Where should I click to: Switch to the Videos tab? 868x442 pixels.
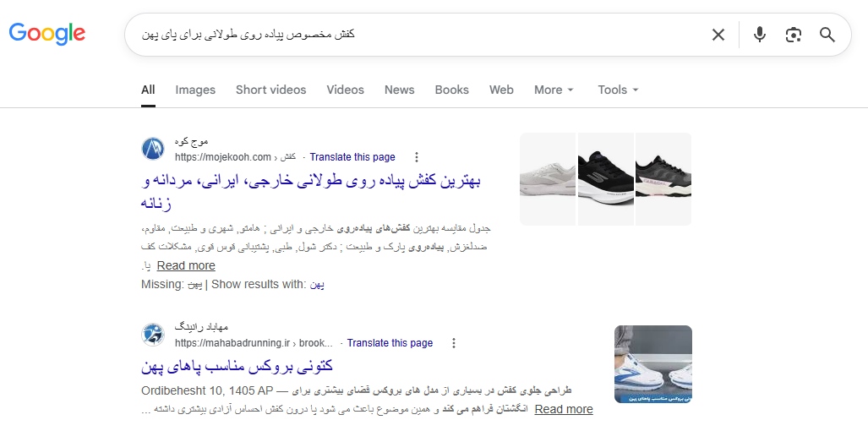[345, 90]
